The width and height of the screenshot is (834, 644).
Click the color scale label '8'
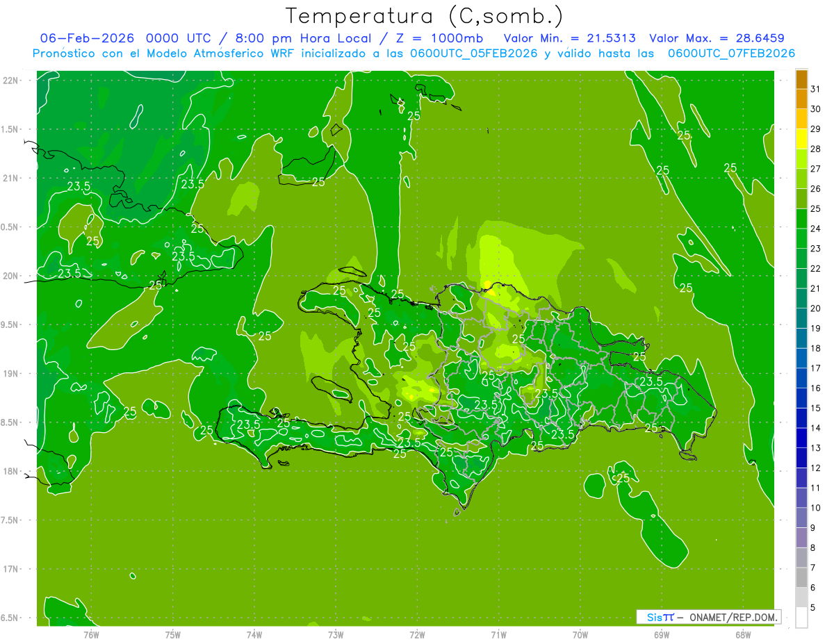813,547
